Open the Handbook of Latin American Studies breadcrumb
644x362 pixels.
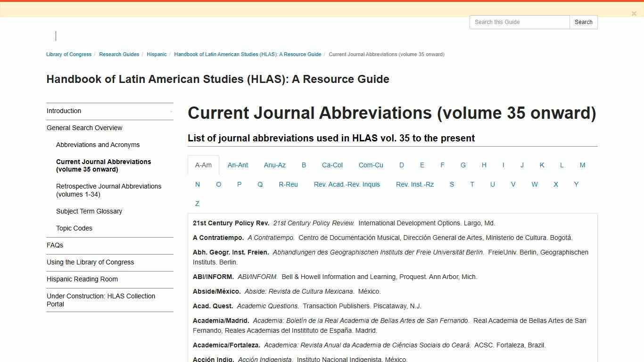(248, 54)
